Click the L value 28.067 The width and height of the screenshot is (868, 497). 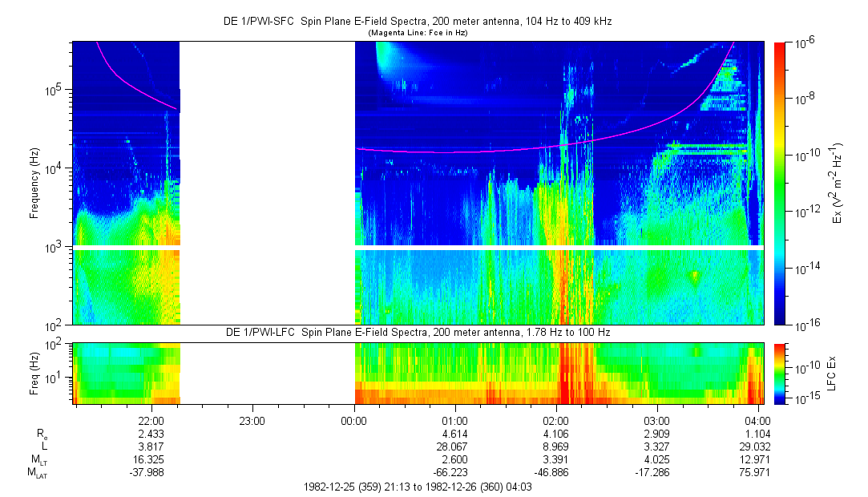454,446
